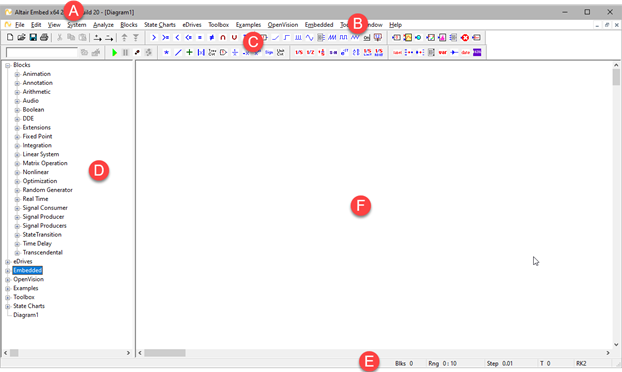Expand the eDrives tree node

click(x=8, y=262)
